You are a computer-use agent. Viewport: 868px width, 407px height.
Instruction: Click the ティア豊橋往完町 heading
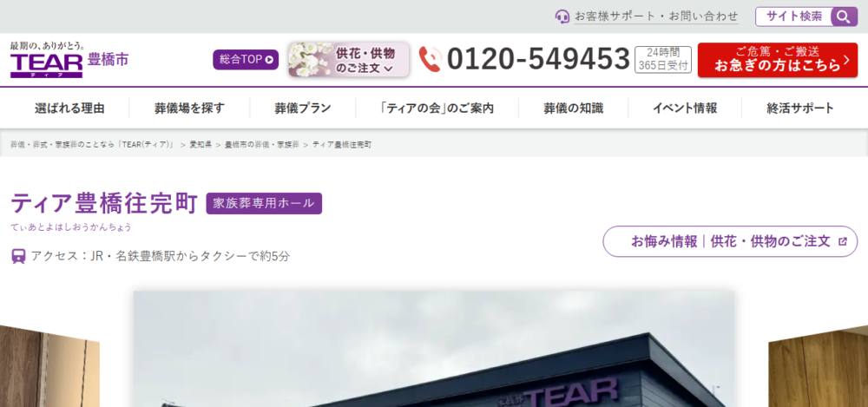104,203
